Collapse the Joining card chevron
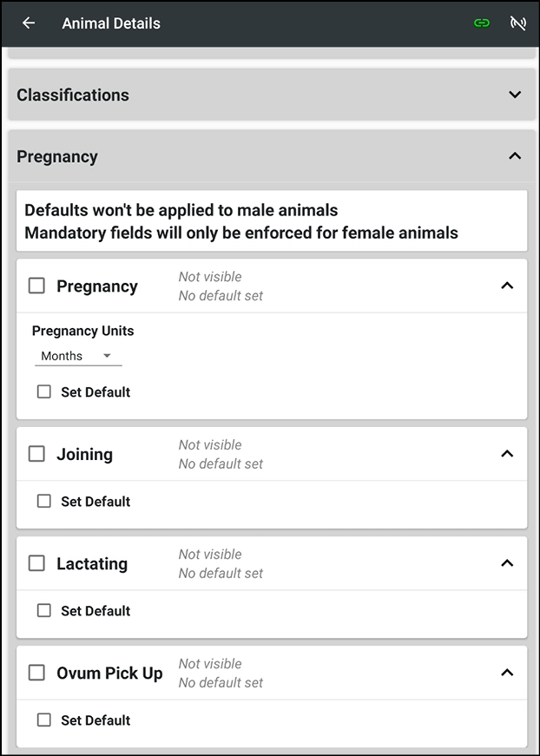Viewport: 540px width, 756px height. (507, 453)
